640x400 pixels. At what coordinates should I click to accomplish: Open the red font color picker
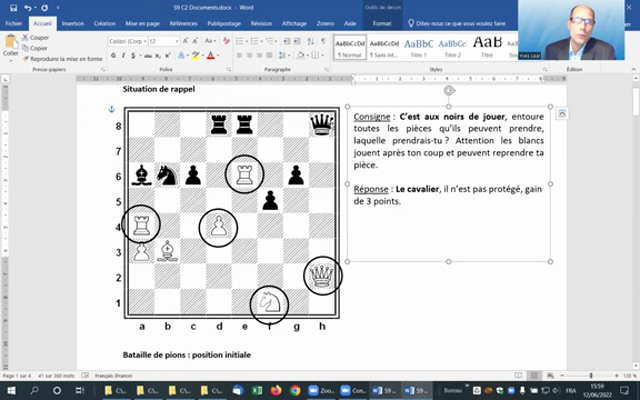point(212,55)
